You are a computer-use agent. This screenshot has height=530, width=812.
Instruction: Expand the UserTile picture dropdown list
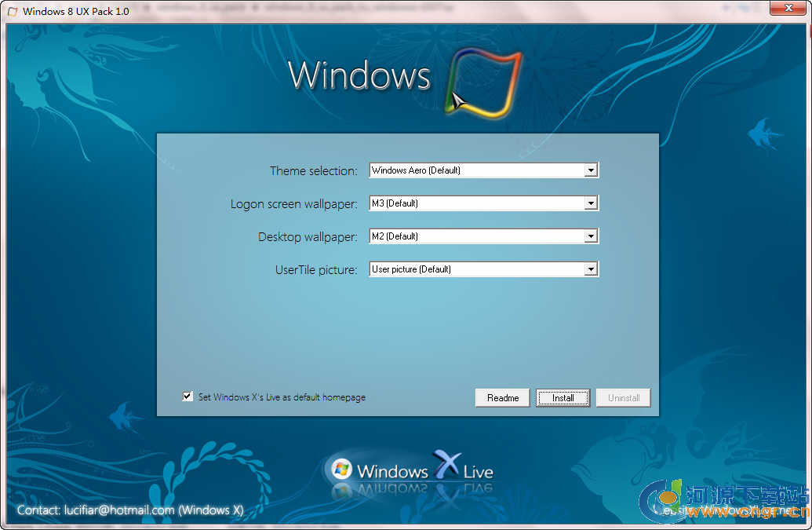(591, 269)
